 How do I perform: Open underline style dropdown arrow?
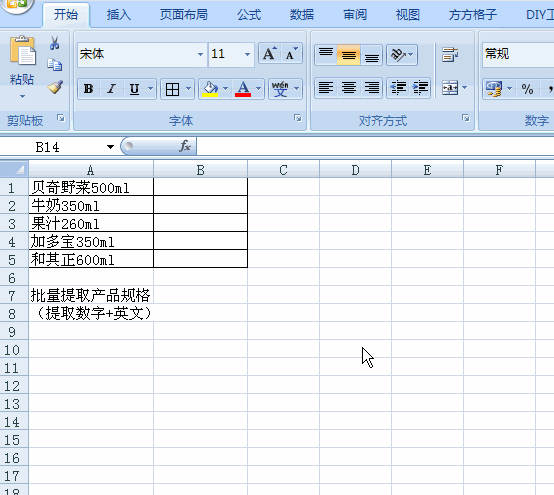pyautogui.click(x=151, y=89)
